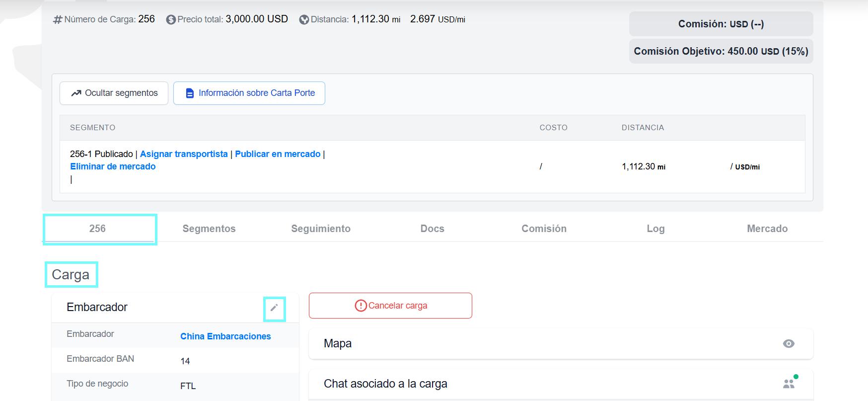The height and width of the screenshot is (401, 868).
Task: Click the 256-1 Publicado segment text
Action: 101,154
